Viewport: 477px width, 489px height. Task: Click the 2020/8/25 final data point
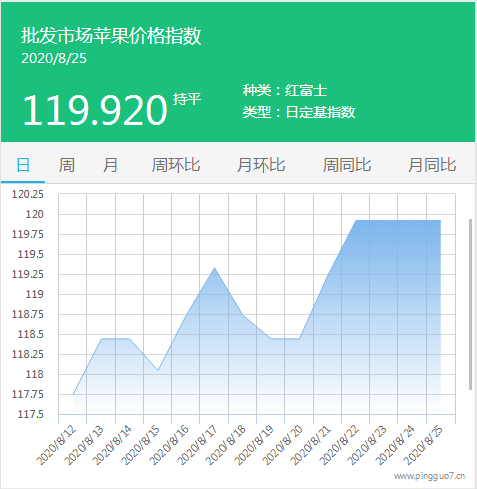point(441,220)
